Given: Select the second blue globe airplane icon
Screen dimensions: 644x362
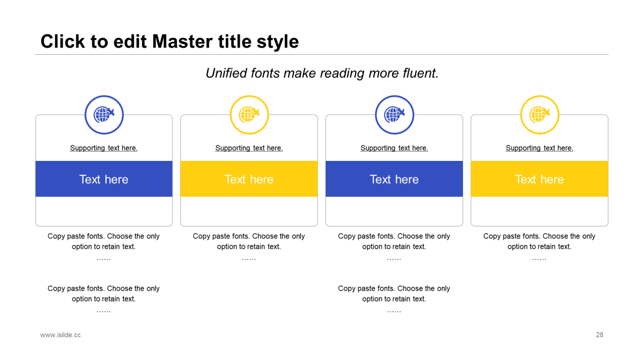Looking at the screenshot, I should [394, 115].
